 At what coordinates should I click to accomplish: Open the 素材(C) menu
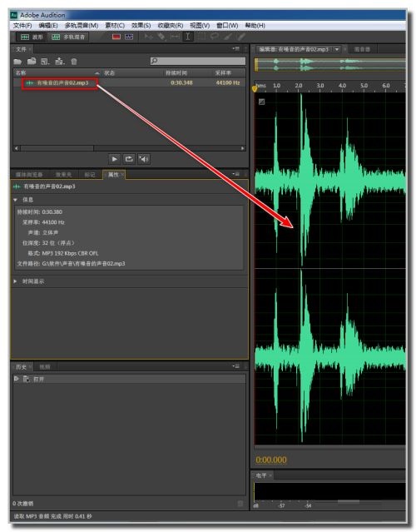(x=115, y=26)
